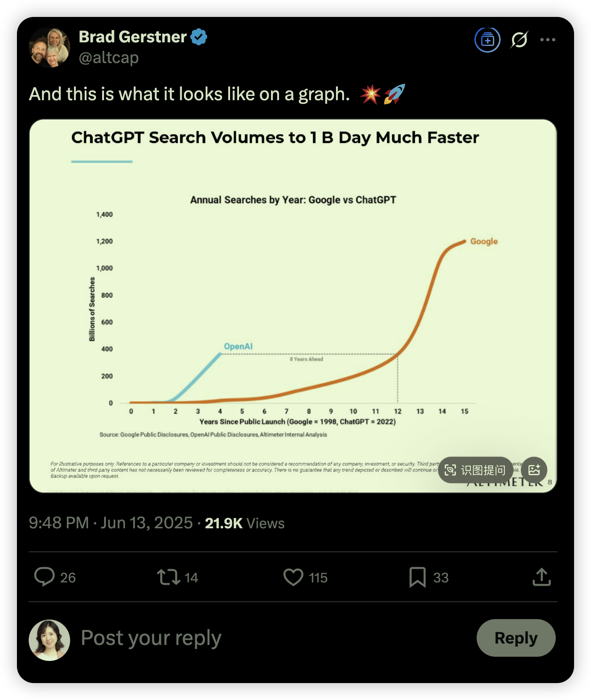
Task: Click the reply comment bubble icon
Action: (45, 577)
